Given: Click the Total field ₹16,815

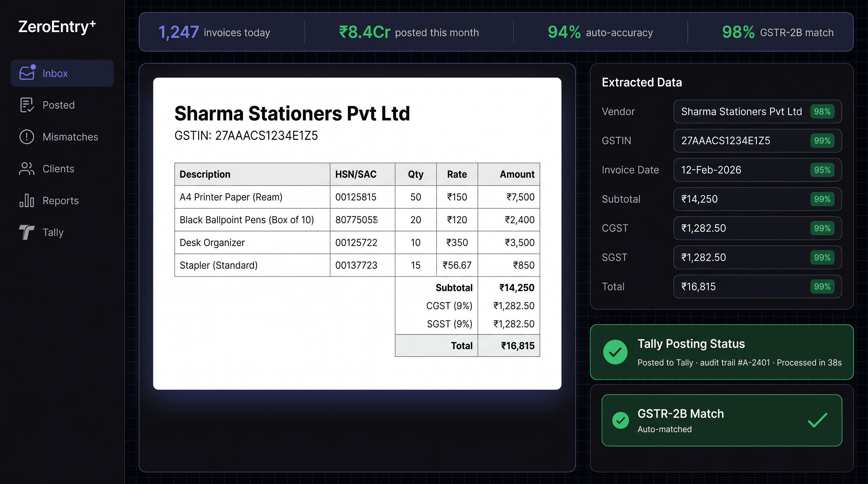Looking at the screenshot, I should click(757, 287).
